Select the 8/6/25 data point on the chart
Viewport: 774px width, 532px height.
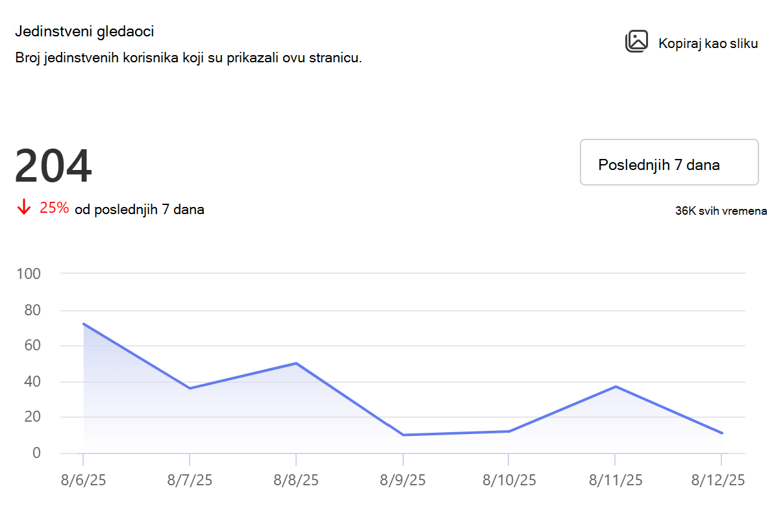click(x=83, y=324)
